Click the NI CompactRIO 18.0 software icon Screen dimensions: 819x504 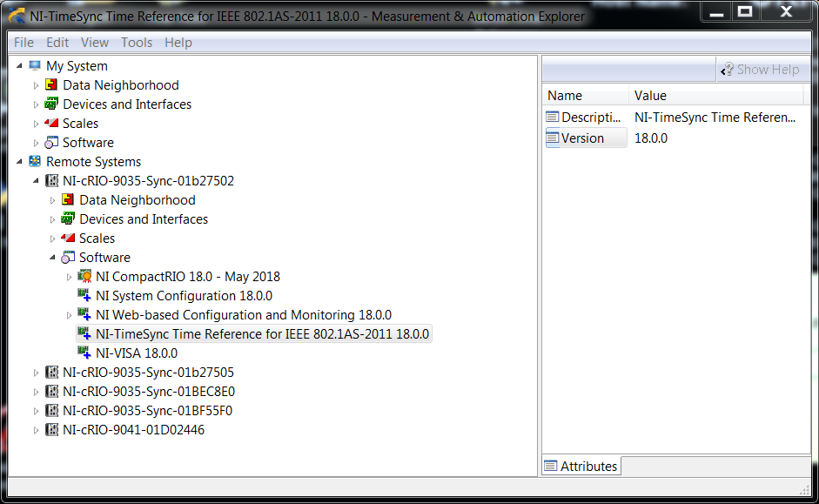tap(84, 277)
